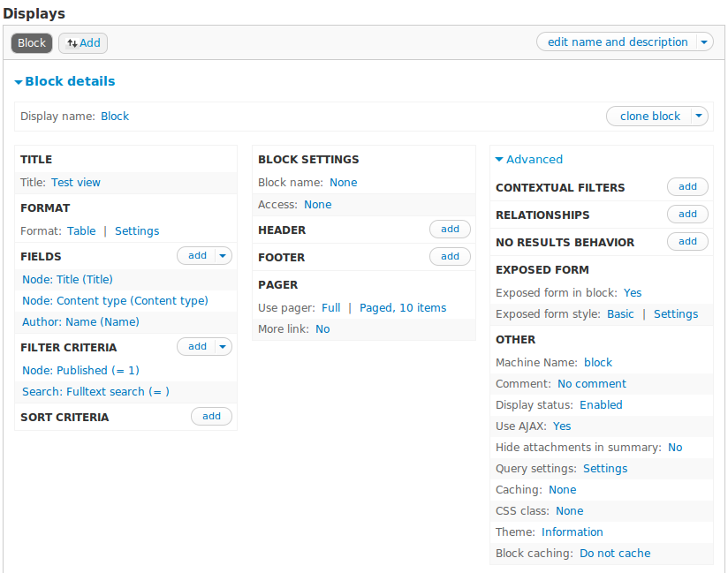Open Filter Criteria add dropdown arrow
The width and height of the screenshot is (728, 573).
click(223, 347)
